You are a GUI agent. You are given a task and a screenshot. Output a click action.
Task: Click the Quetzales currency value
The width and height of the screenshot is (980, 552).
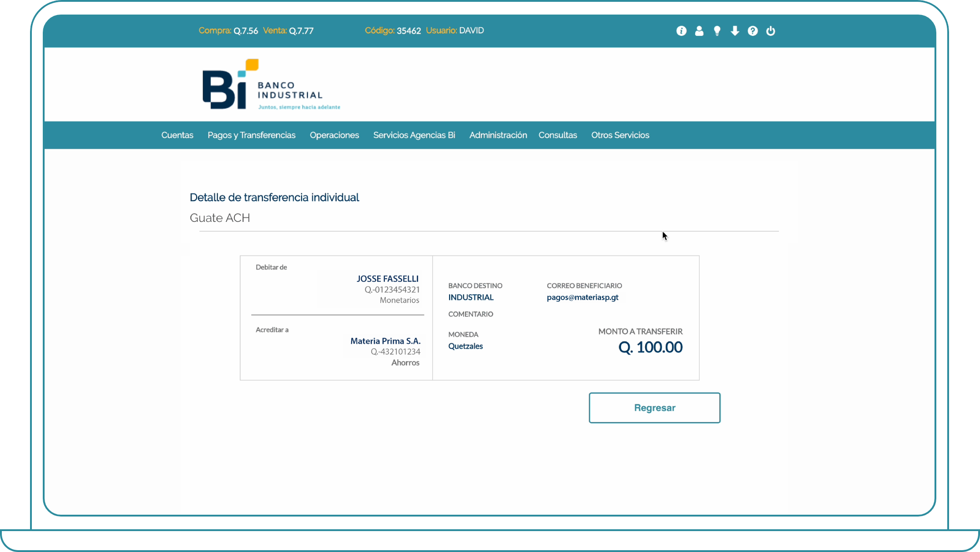tap(465, 346)
